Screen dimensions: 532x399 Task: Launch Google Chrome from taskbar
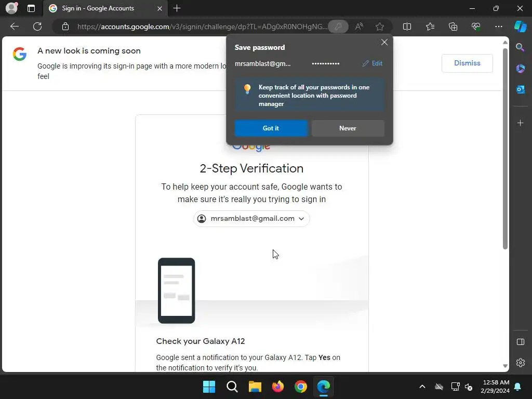click(x=301, y=387)
